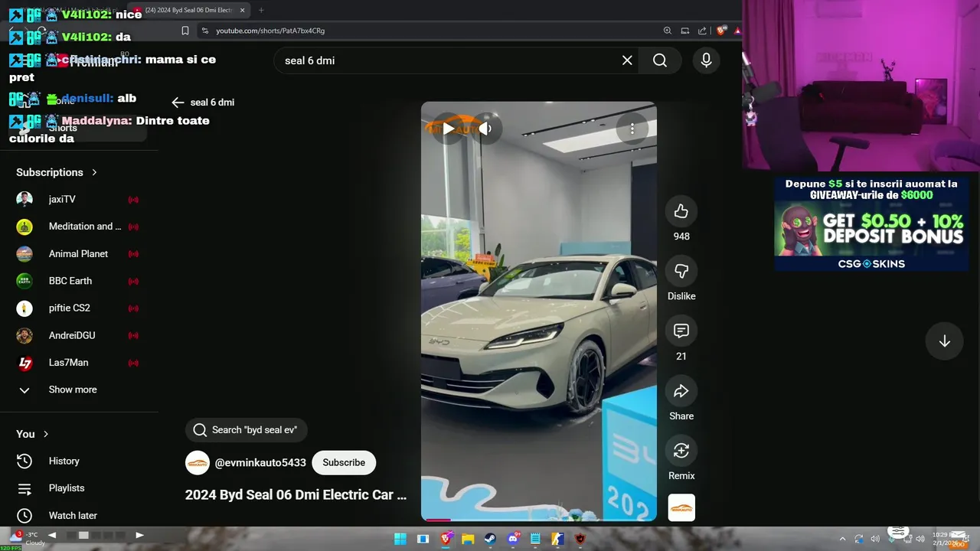
Task: Click the piftie CS2 channel avatar
Action: [24, 308]
